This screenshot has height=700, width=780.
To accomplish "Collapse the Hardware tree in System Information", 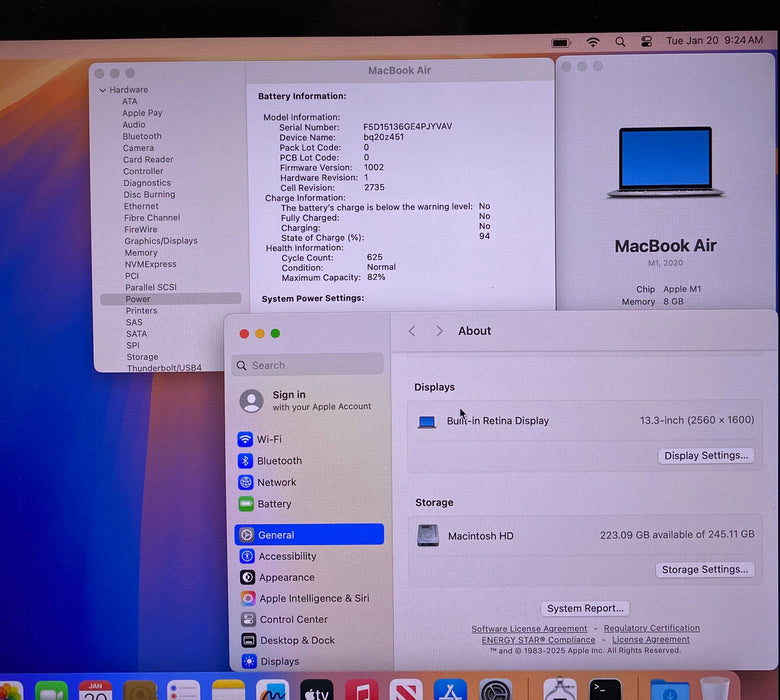I will pos(102,91).
